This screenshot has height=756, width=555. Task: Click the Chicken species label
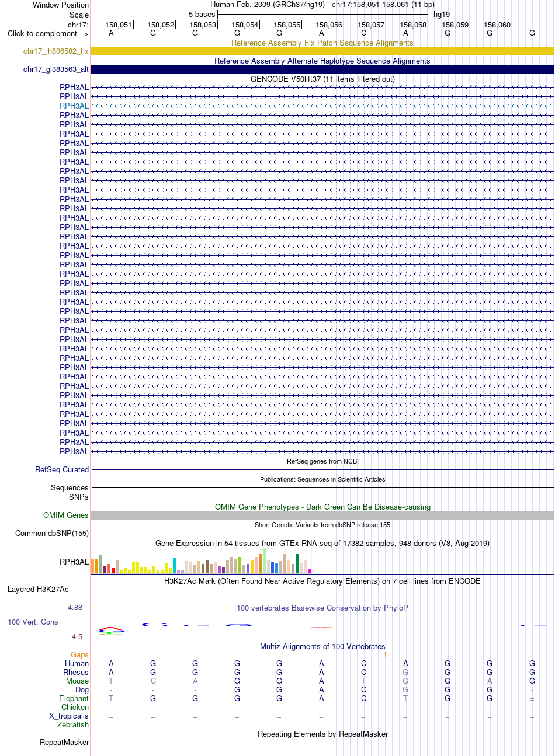click(75, 707)
